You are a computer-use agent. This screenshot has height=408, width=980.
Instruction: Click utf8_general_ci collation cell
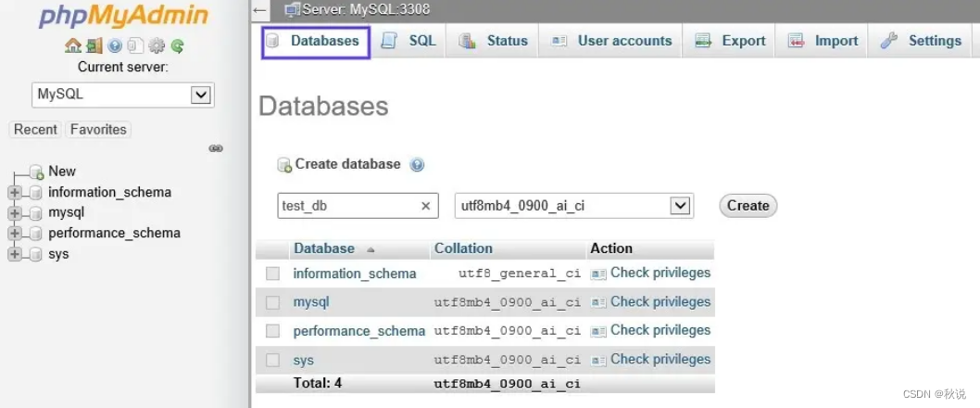520,274
